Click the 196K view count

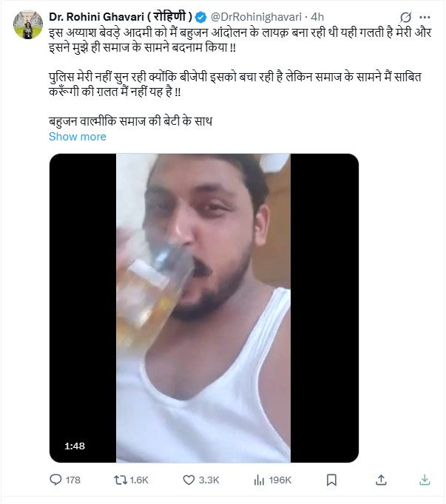[x=280, y=480]
